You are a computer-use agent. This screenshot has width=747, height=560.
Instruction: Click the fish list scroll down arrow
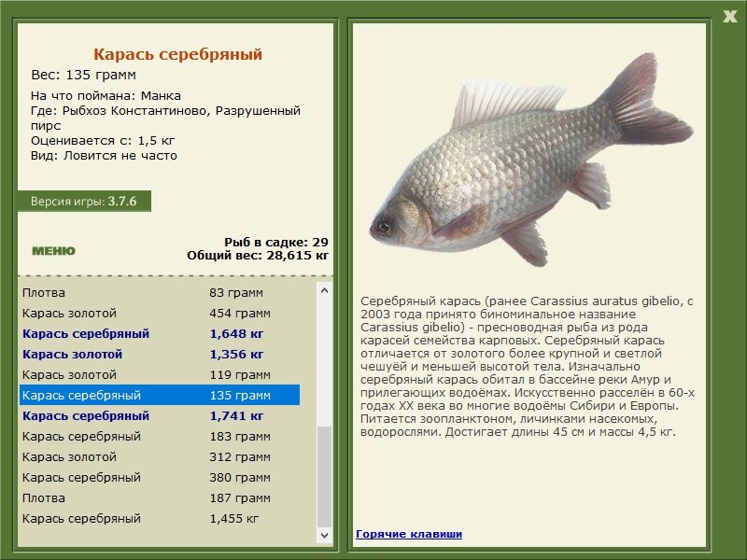pos(324,536)
